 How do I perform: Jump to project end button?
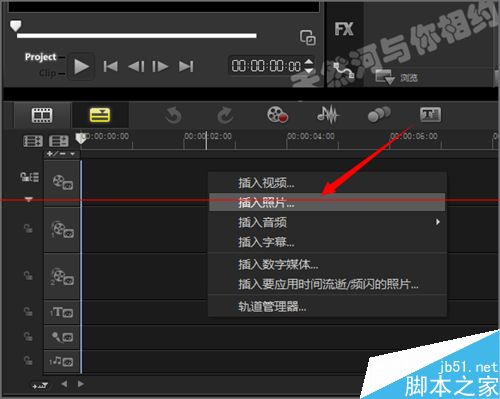pyautogui.click(x=186, y=66)
